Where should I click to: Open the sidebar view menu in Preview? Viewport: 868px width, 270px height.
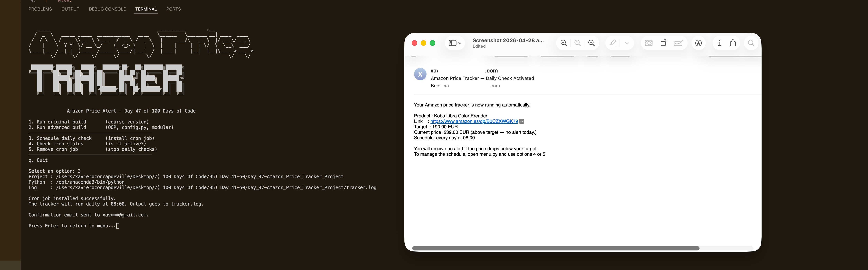pyautogui.click(x=455, y=43)
